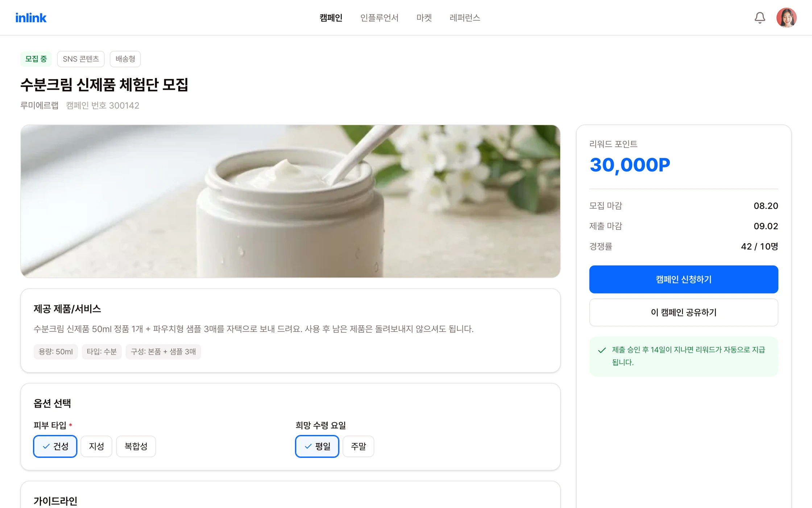The height and width of the screenshot is (508, 812).
Task: Open the 마켓 nav tab
Action: 424,17
